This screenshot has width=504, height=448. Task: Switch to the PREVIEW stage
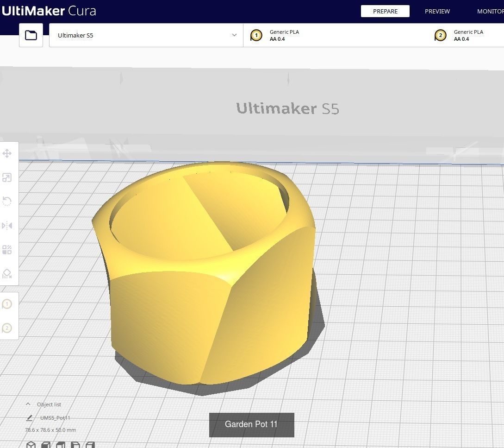tap(437, 11)
